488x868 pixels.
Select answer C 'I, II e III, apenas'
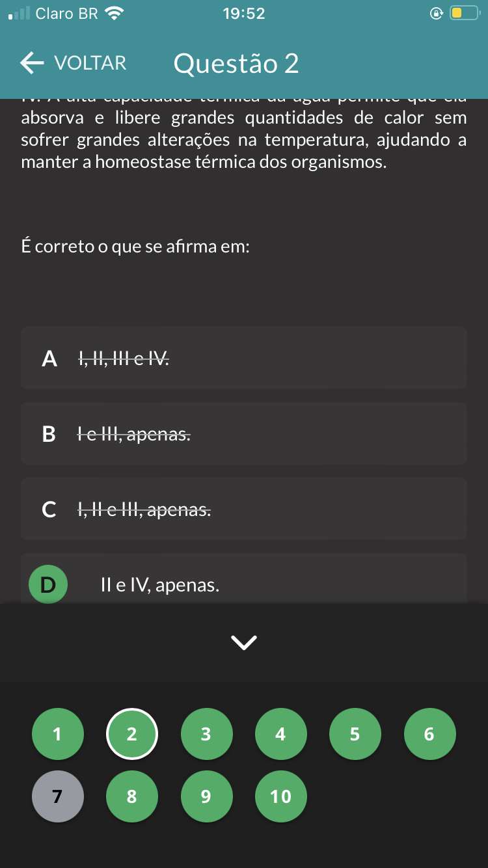(x=244, y=509)
